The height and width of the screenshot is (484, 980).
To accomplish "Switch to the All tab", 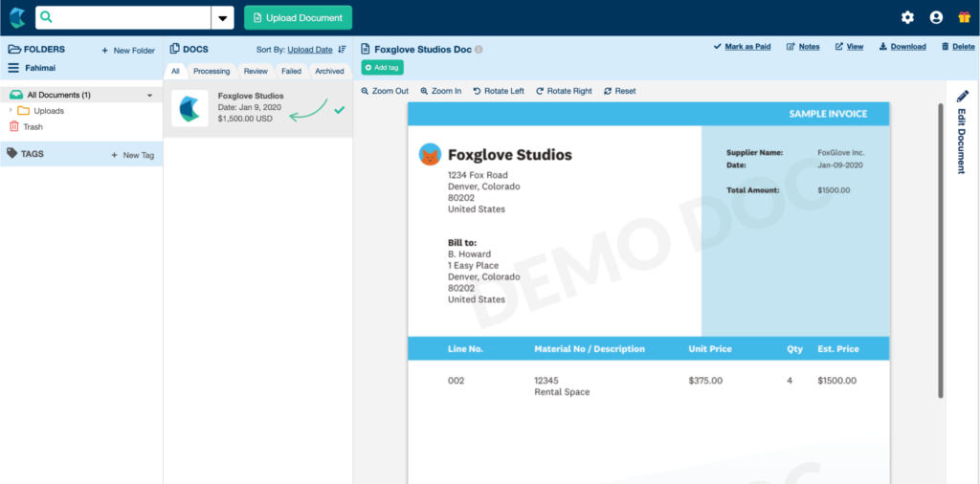I will (x=176, y=71).
